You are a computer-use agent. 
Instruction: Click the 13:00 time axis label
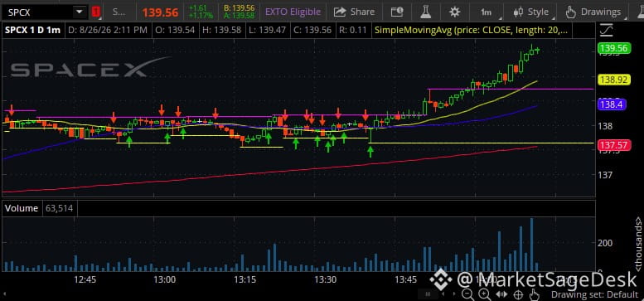click(164, 280)
